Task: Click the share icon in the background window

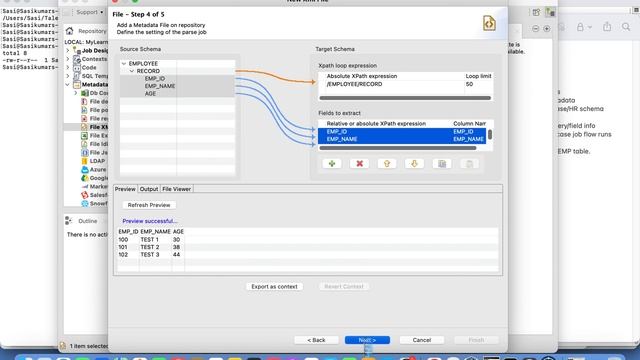Action: pos(607,27)
